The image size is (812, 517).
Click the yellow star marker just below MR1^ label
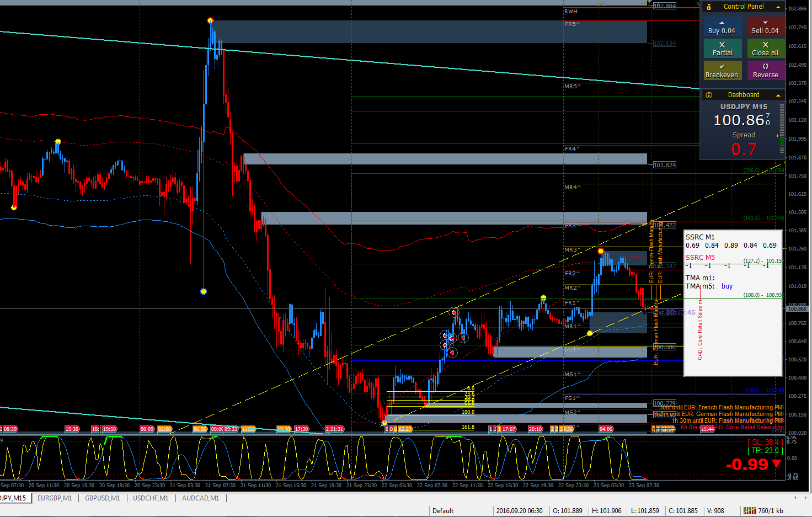(x=590, y=333)
